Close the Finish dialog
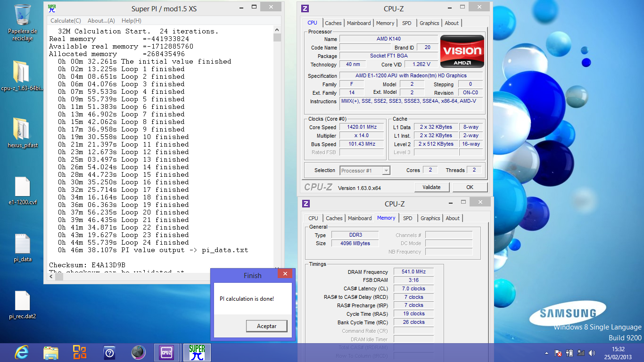 [x=285, y=273]
